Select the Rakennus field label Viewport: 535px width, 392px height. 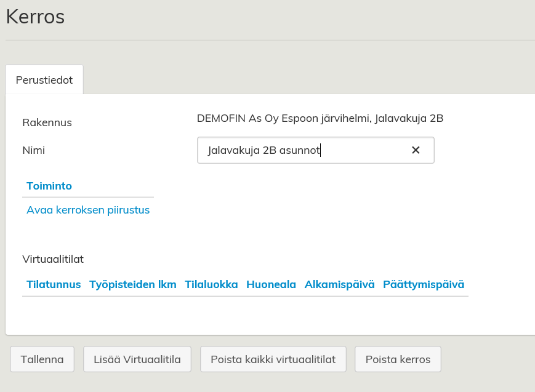47,122
